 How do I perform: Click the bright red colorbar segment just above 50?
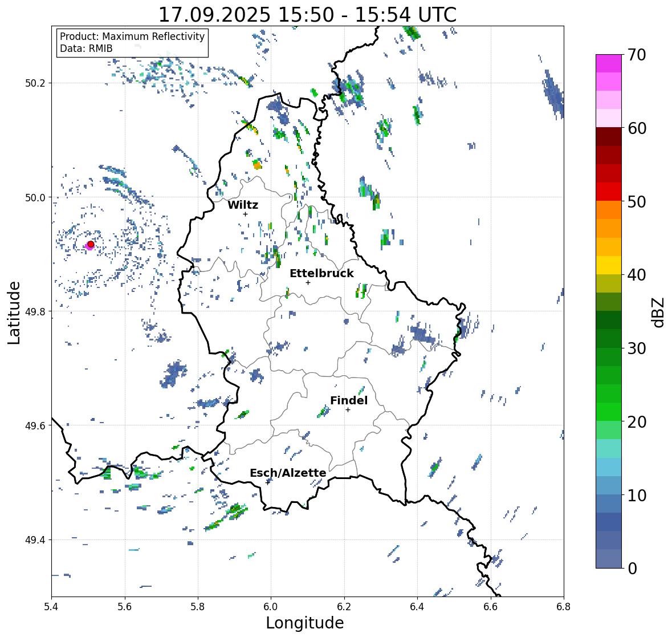(609, 192)
